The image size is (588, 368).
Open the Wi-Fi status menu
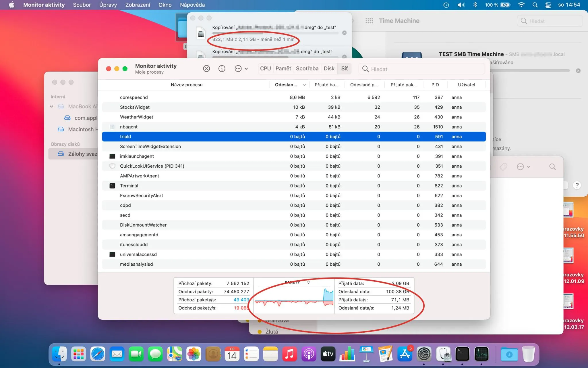point(521,5)
